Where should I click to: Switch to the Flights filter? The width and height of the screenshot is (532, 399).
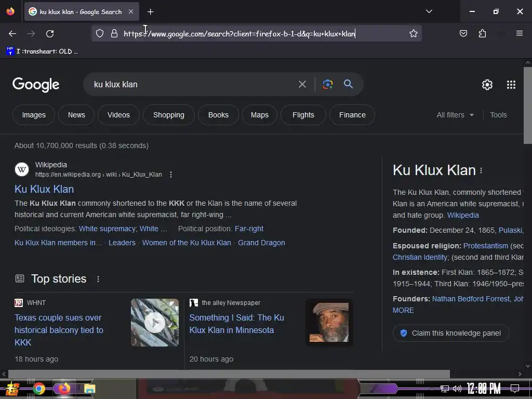(x=303, y=115)
